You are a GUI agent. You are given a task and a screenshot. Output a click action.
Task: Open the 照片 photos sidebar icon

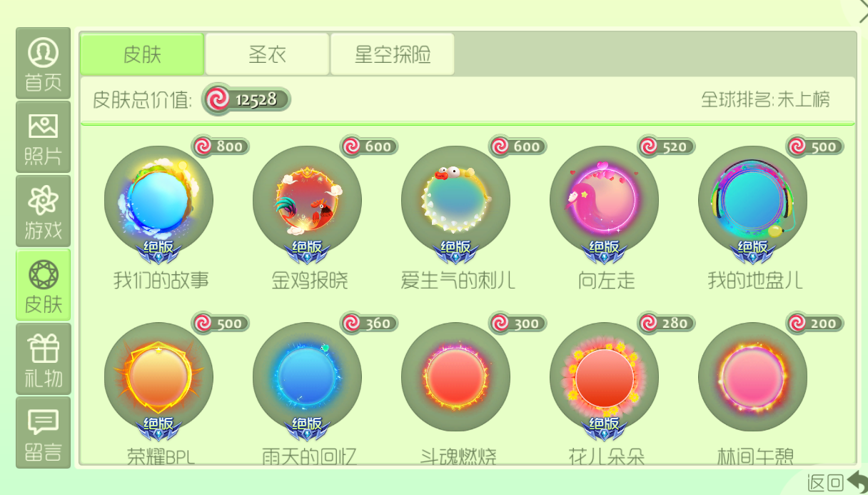click(x=44, y=137)
